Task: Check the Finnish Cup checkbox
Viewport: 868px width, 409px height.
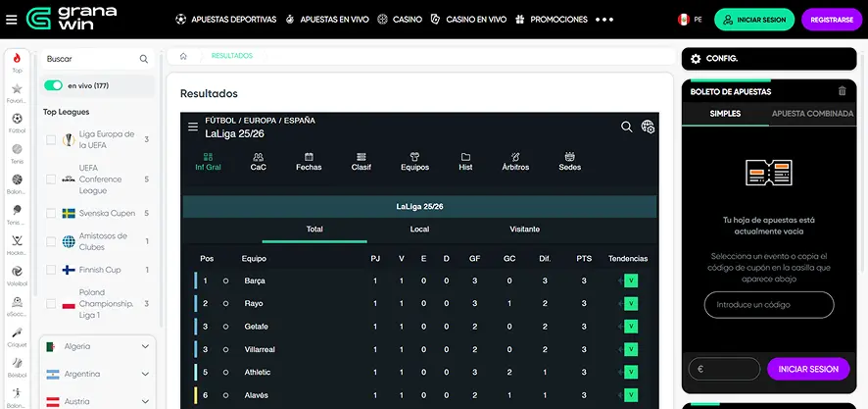Action: pos(51,270)
